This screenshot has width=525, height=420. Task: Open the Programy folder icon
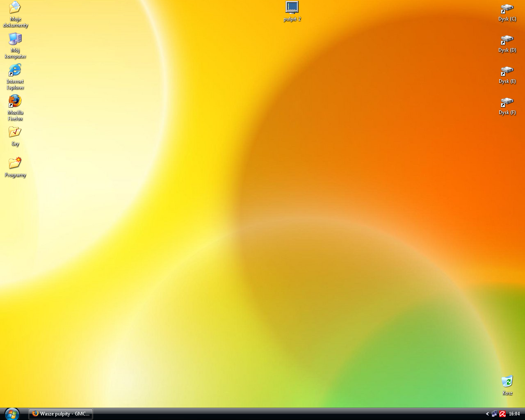[x=15, y=163]
